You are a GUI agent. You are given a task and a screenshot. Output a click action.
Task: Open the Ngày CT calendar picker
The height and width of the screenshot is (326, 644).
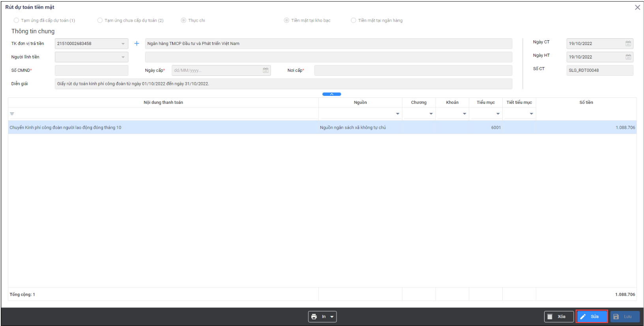pos(628,43)
